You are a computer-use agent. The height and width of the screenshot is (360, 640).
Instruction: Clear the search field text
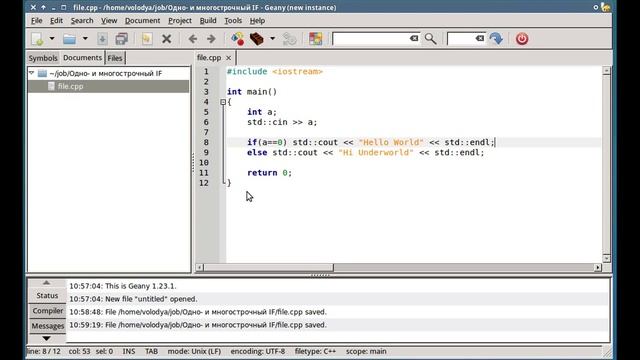click(414, 38)
